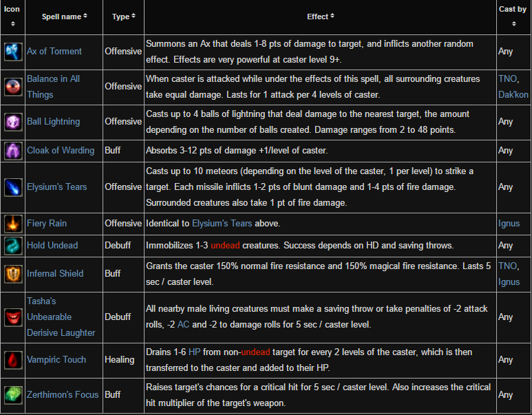Click the Cloak of Warding icon
This screenshot has width=532, height=415.
12,150
